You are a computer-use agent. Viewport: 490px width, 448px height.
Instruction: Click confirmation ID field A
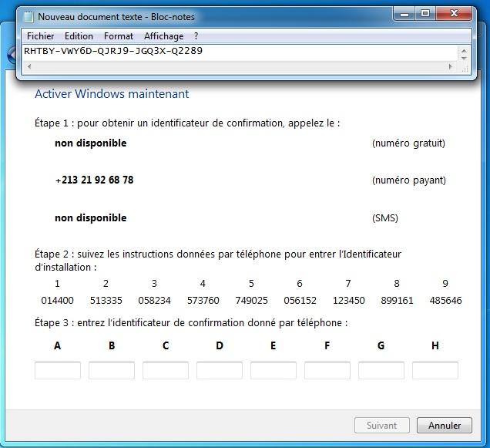click(x=58, y=370)
